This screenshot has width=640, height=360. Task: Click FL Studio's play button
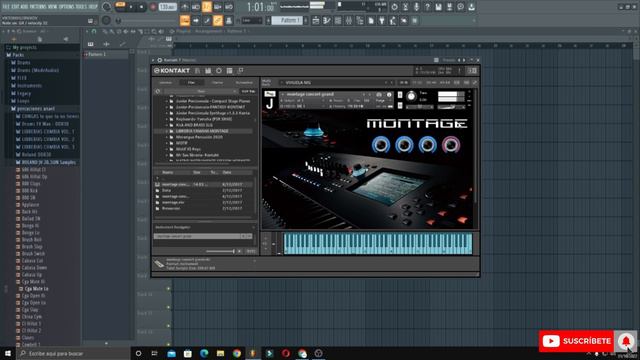pyautogui.click(x=131, y=7)
